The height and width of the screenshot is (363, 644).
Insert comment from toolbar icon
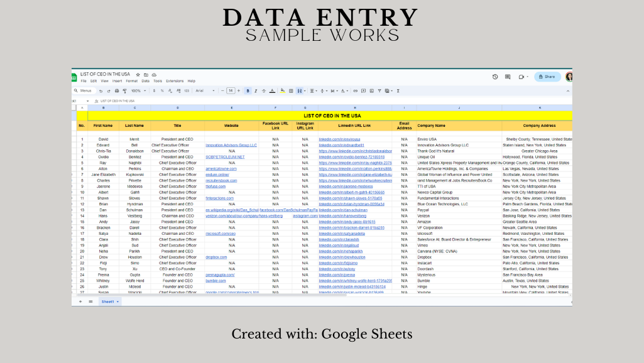(x=364, y=90)
